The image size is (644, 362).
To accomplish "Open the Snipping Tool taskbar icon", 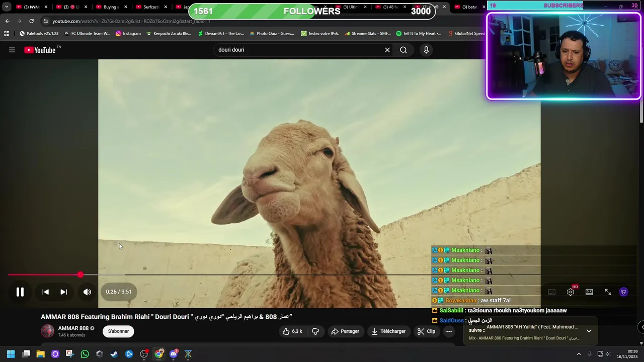I will click(x=70, y=354).
